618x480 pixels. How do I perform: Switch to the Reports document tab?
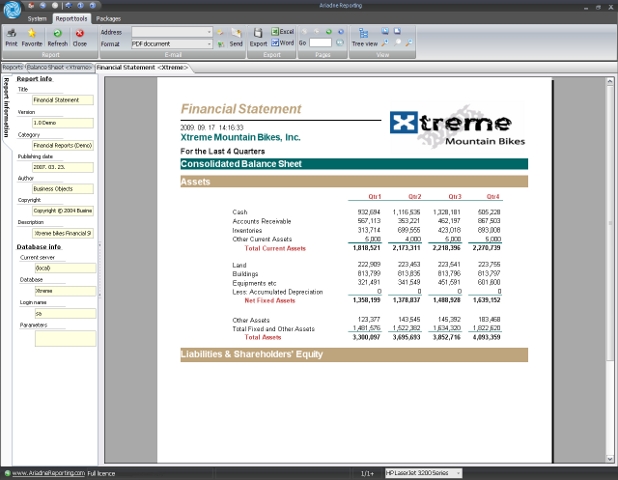(x=11, y=67)
